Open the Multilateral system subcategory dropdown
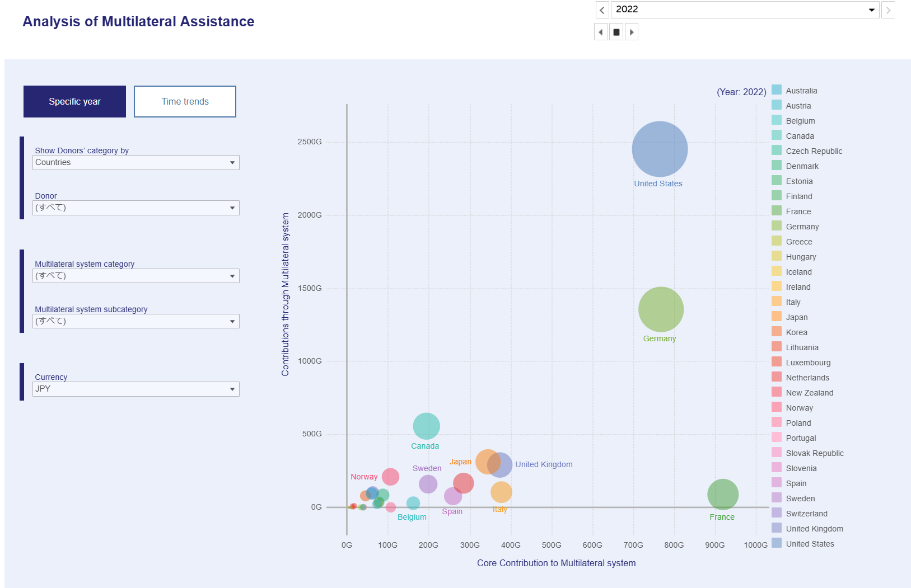 pos(136,321)
